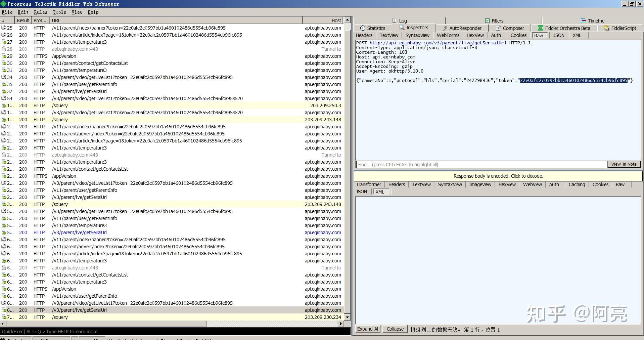Open the Edit menu
This screenshot has width=644, height=340.
[x=23, y=12]
